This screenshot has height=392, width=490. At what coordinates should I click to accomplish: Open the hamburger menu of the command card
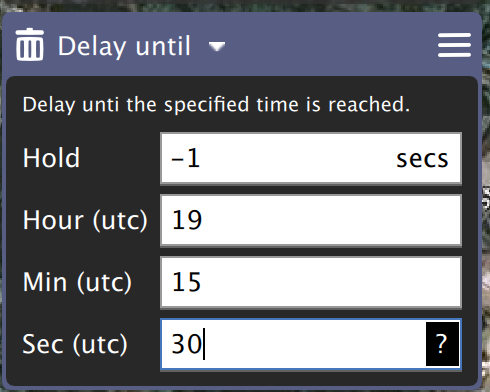point(454,45)
